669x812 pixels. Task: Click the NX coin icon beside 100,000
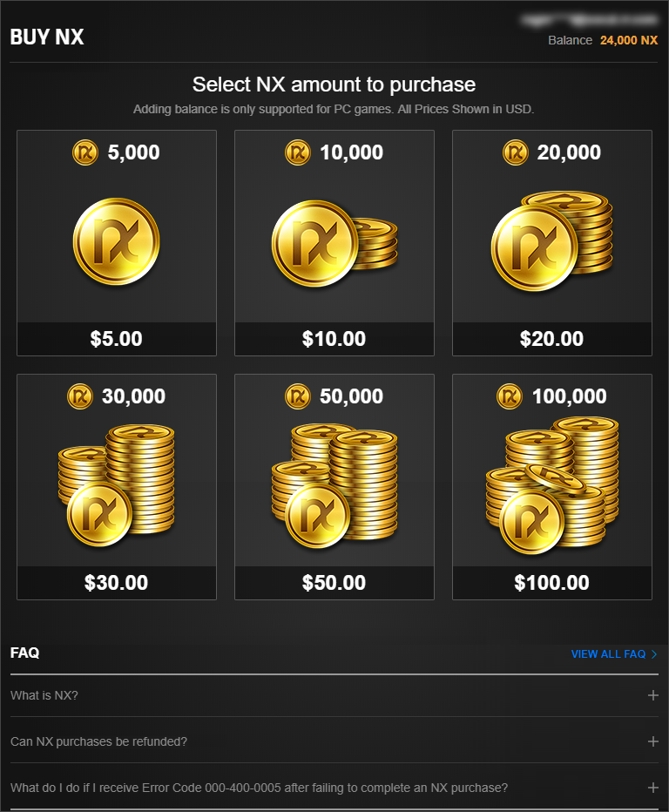509,396
